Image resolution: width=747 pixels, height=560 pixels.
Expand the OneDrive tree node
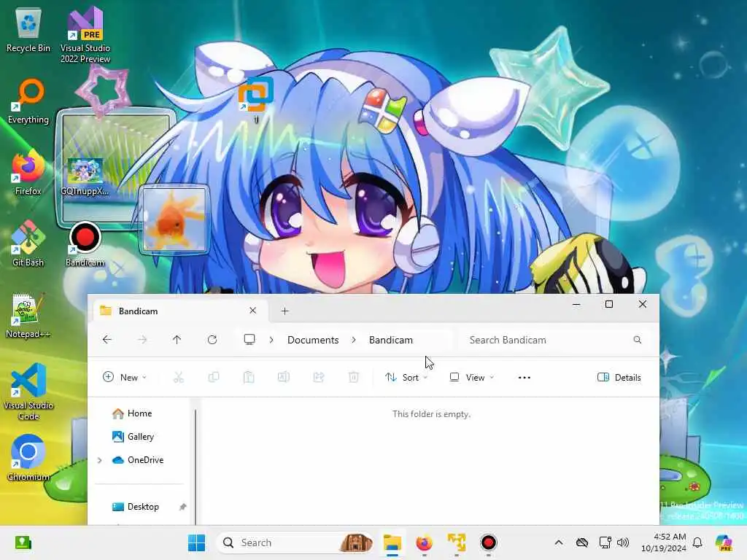[x=99, y=460]
